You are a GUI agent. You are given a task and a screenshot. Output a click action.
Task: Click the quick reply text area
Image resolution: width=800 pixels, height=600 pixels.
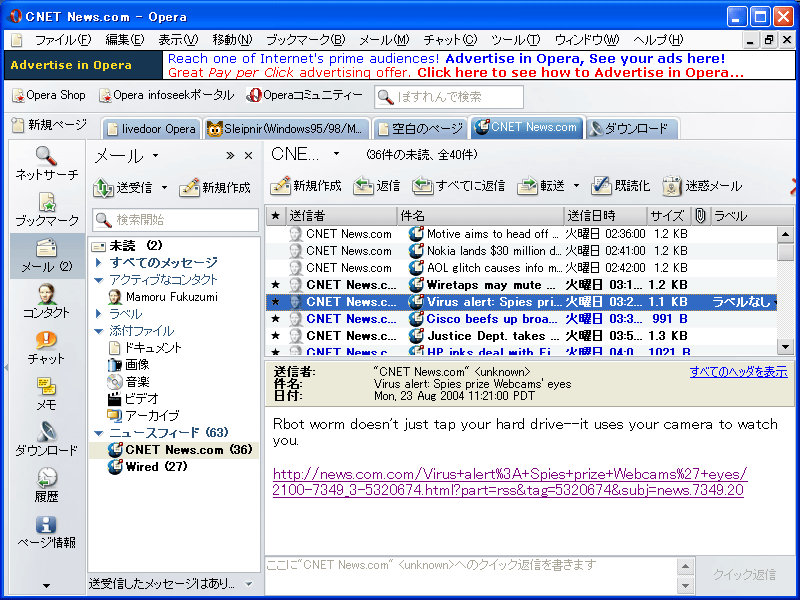[x=469, y=576]
